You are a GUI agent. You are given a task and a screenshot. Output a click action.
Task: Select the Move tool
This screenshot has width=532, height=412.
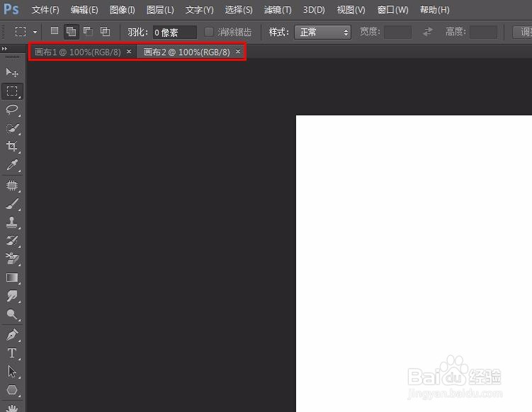click(12, 73)
